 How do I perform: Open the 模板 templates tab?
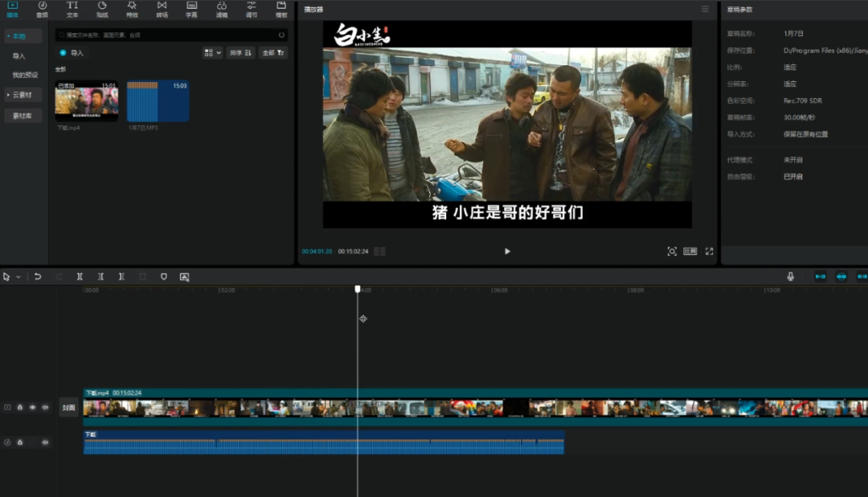pos(281,10)
